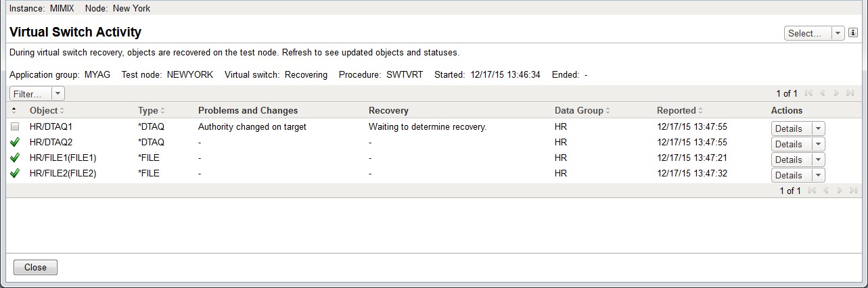Go to last page using bottom pager

click(x=850, y=191)
